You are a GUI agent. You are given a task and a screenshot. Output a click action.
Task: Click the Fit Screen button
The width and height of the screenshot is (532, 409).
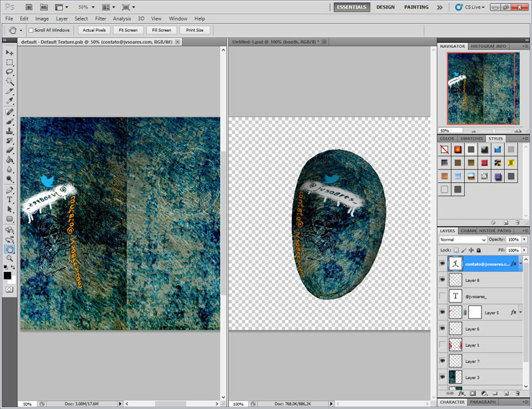pyautogui.click(x=128, y=30)
